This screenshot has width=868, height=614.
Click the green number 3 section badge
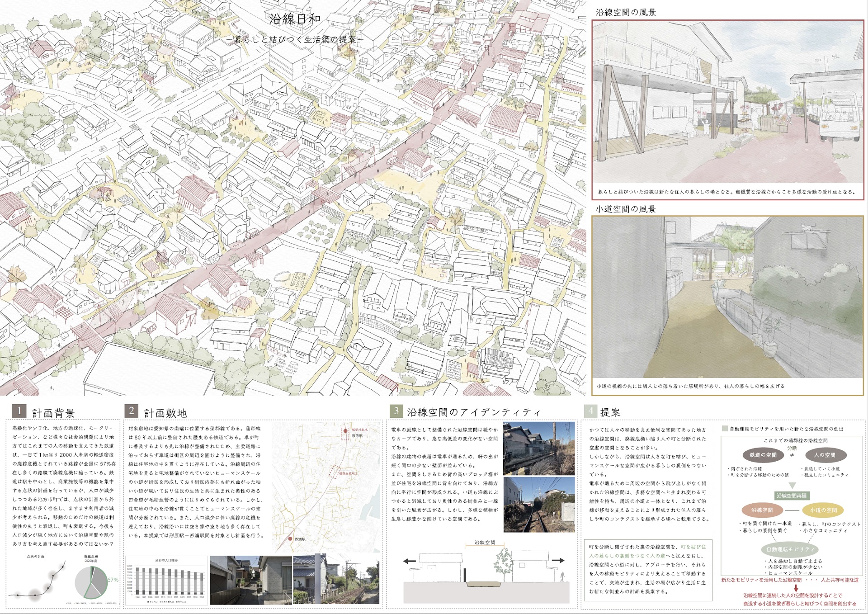click(396, 411)
